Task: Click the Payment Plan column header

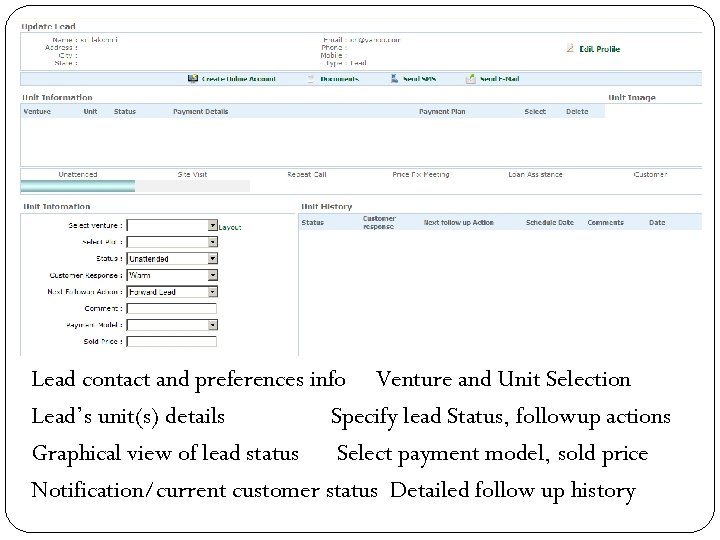Action: click(442, 112)
